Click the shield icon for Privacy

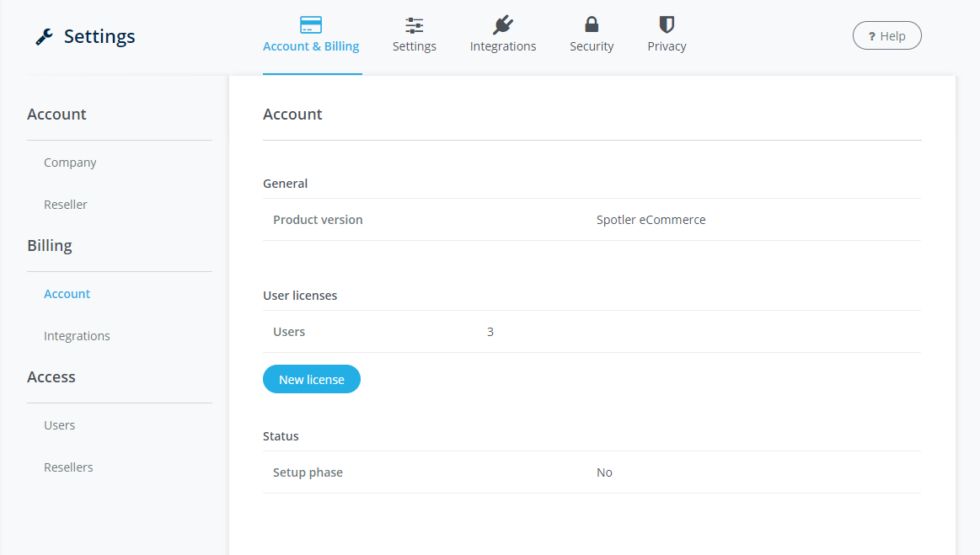[x=667, y=25]
